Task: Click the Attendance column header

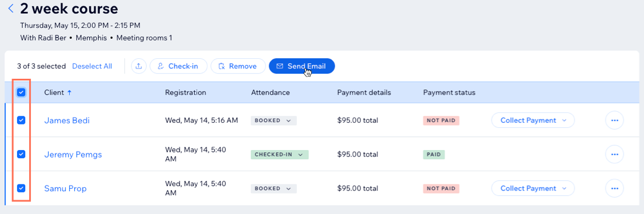Action: click(270, 93)
